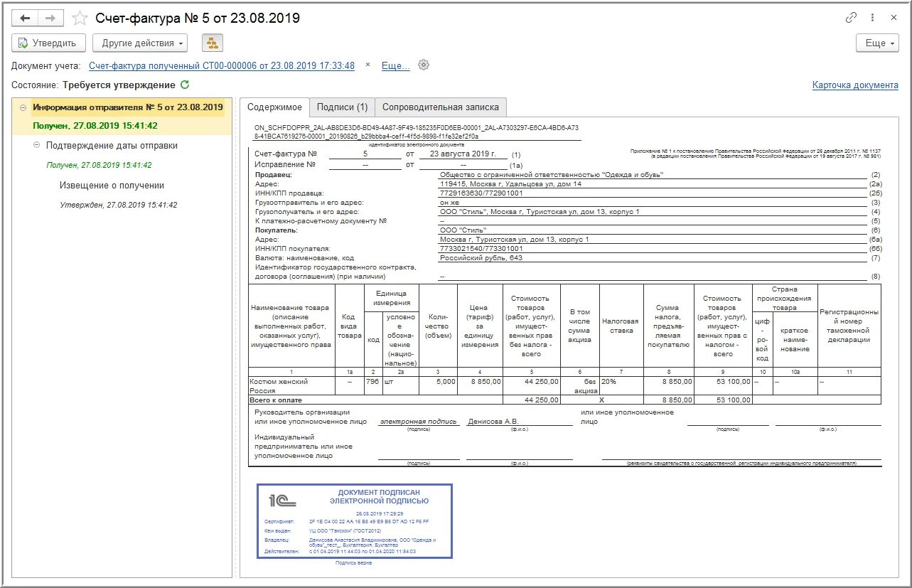The width and height of the screenshot is (912, 588).
Task: Open the vertical dots options menu
Action: pyautogui.click(x=872, y=18)
